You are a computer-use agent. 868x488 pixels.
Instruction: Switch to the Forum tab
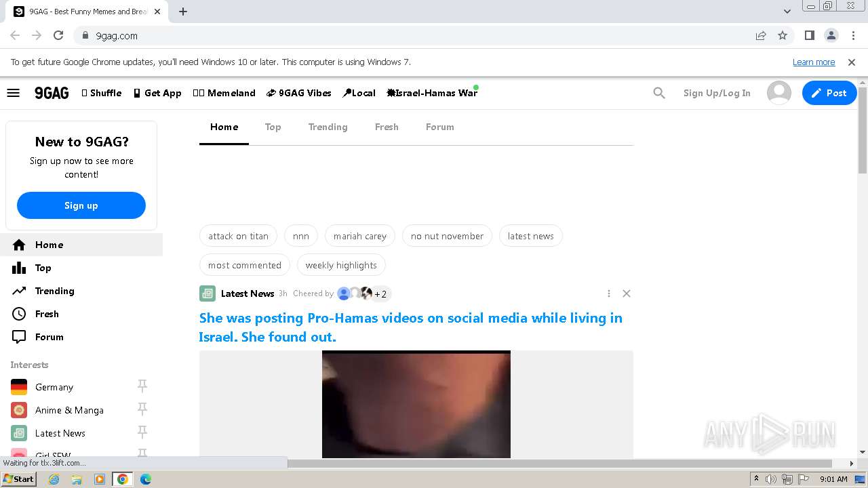tap(439, 127)
